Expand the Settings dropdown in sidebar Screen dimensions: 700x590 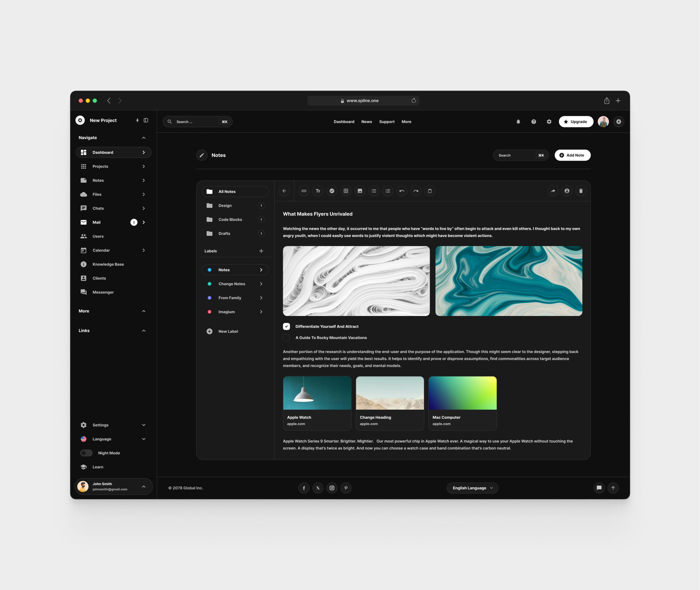144,425
